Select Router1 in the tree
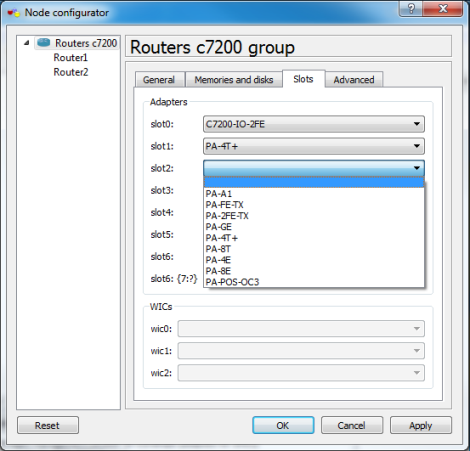 tap(70, 58)
